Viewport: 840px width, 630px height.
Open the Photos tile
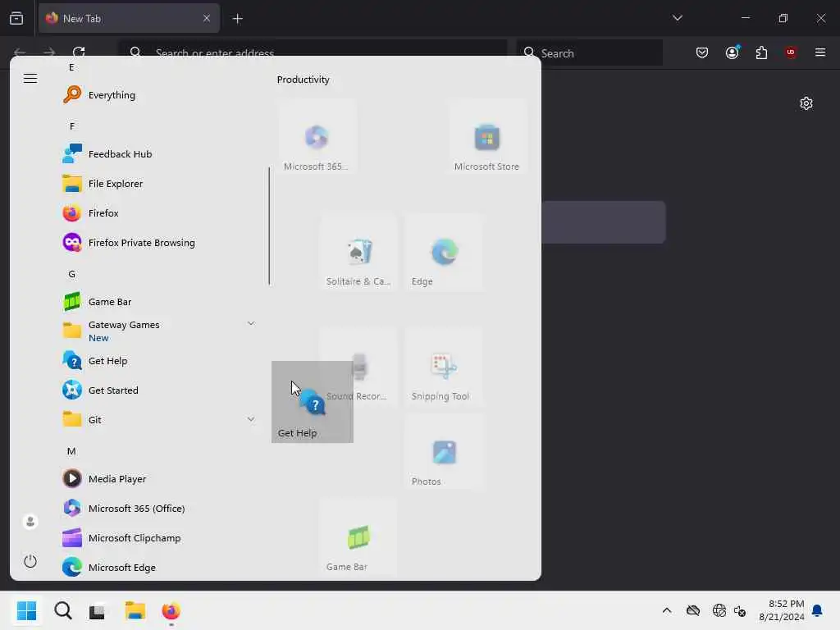click(444, 452)
